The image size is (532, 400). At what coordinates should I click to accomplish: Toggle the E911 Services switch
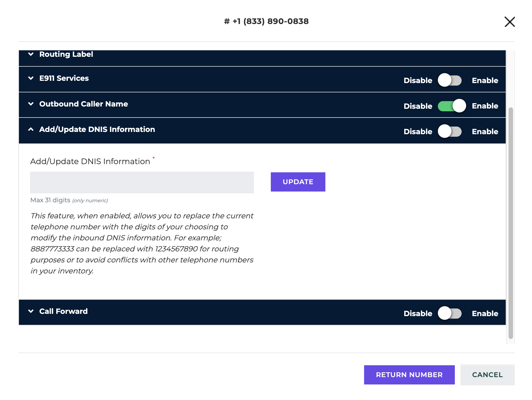450,80
